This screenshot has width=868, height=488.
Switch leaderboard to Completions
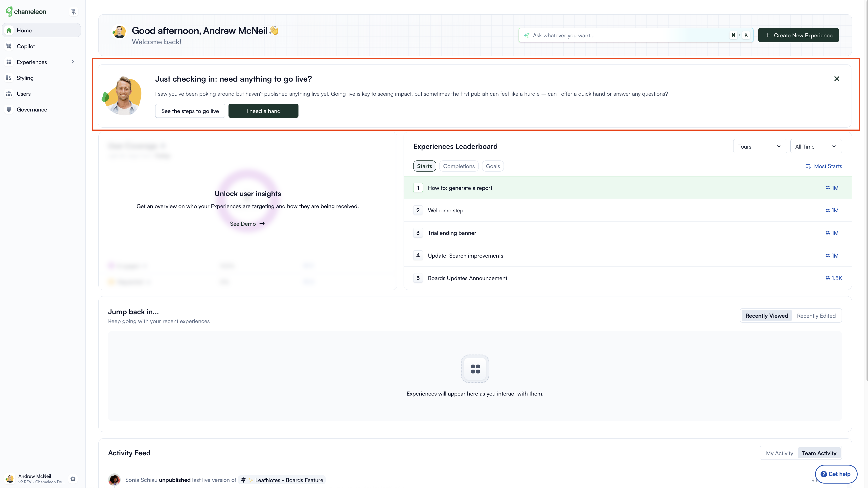click(x=458, y=166)
